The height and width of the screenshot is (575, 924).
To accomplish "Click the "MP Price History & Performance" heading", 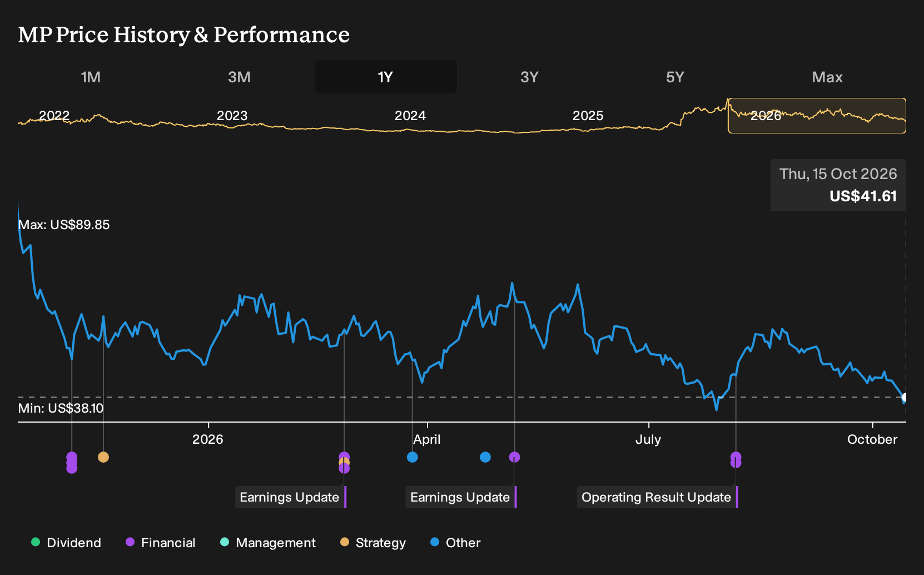I will pos(184,34).
